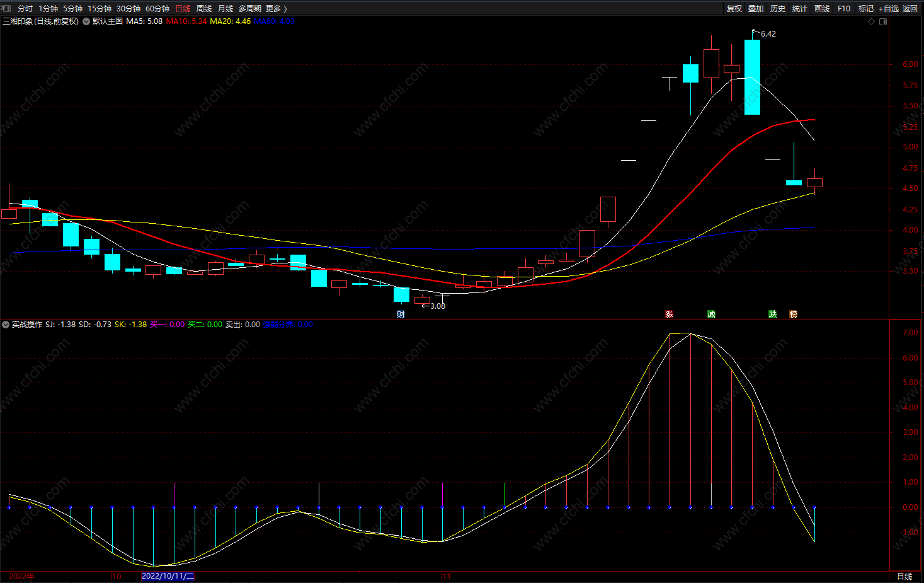Click the 6.00 price axis label
The image size is (924, 583).
pyautogui.click(x=910, y=64)
